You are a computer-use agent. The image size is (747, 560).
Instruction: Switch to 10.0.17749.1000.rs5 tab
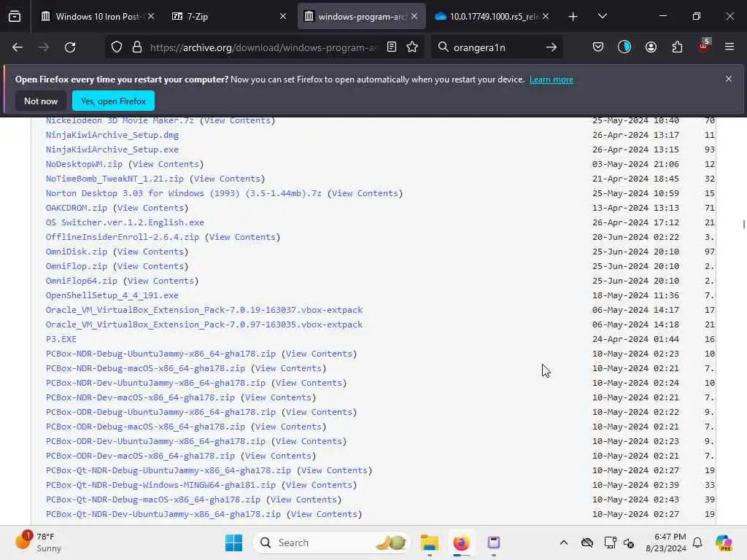[493, 17]
